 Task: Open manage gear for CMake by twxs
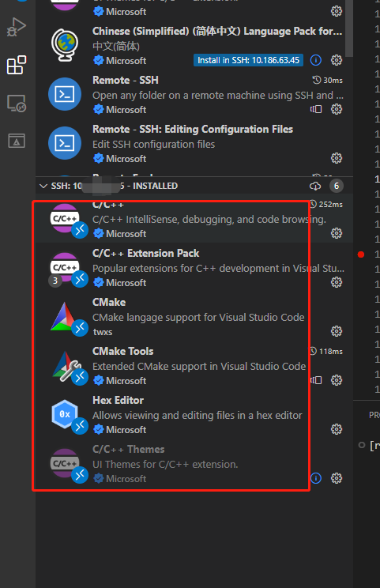(337, 331)
